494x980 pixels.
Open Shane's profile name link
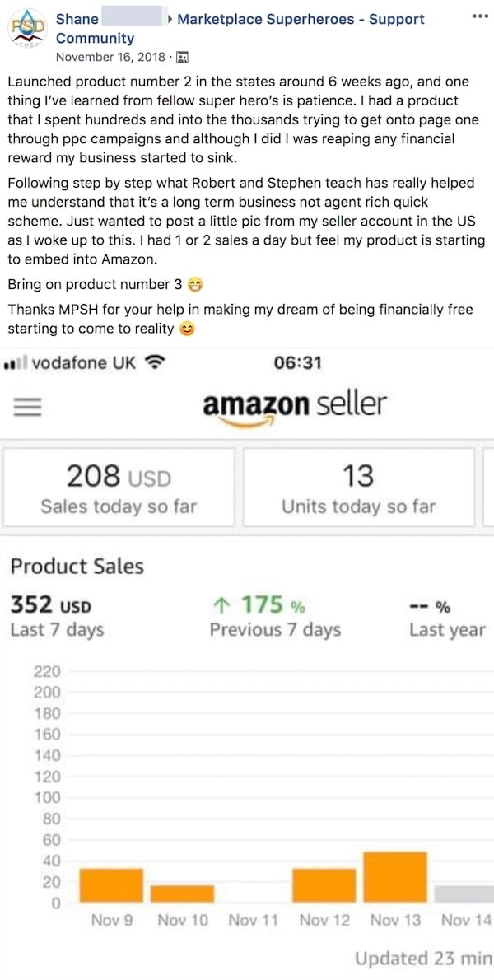(x=77, y=19)
